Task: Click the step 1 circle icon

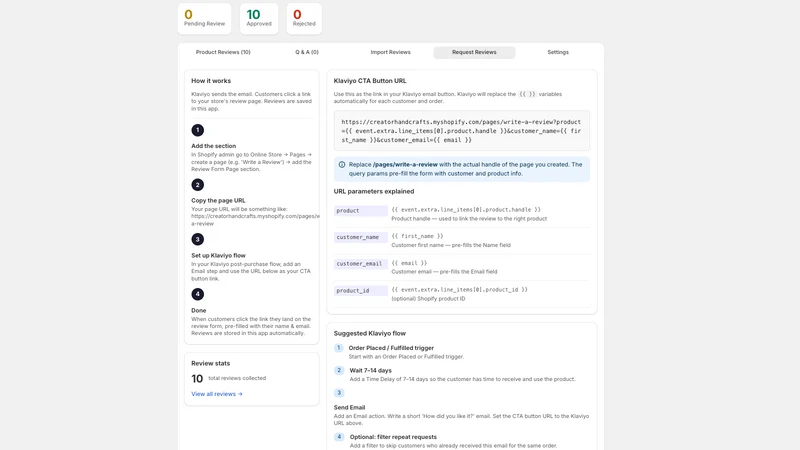Action: click(197, 130)
